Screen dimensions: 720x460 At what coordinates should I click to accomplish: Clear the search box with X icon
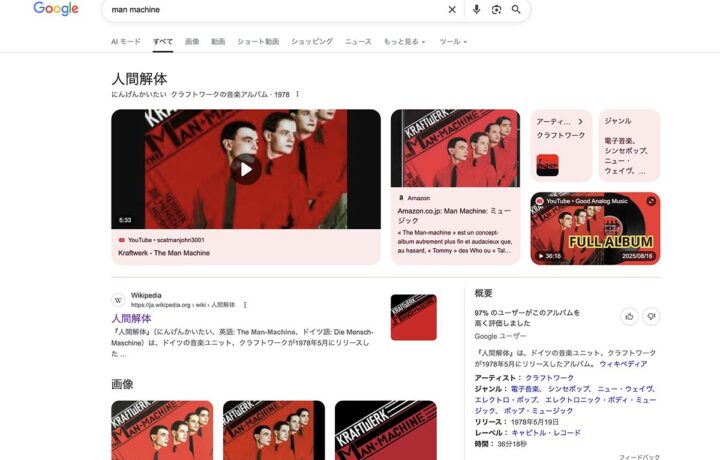[x=452, y=10]
